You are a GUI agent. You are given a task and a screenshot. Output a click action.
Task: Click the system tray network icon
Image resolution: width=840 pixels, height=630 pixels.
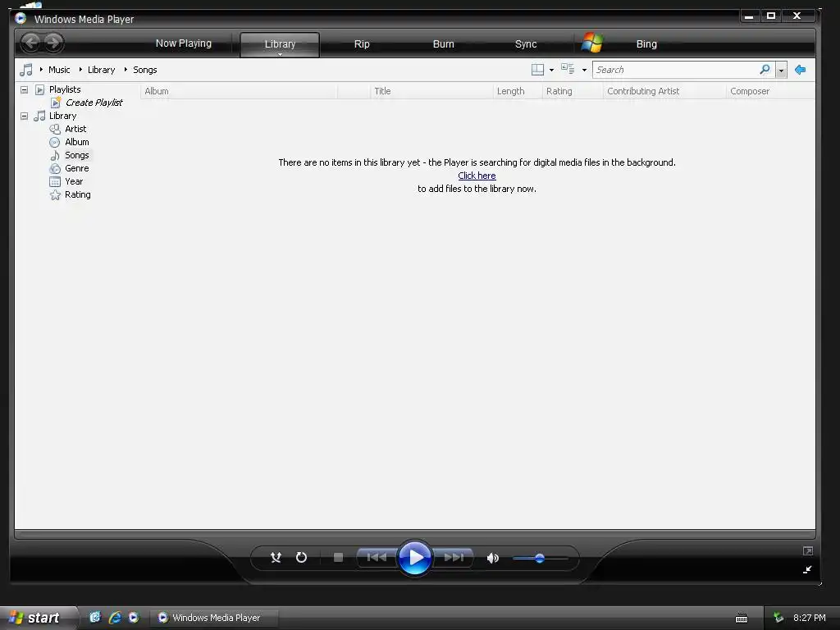click(778, 618)
